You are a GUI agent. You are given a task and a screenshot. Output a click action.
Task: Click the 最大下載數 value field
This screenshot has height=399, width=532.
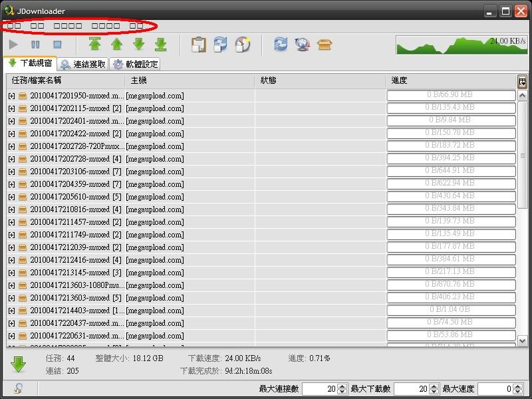pos(411,389)
